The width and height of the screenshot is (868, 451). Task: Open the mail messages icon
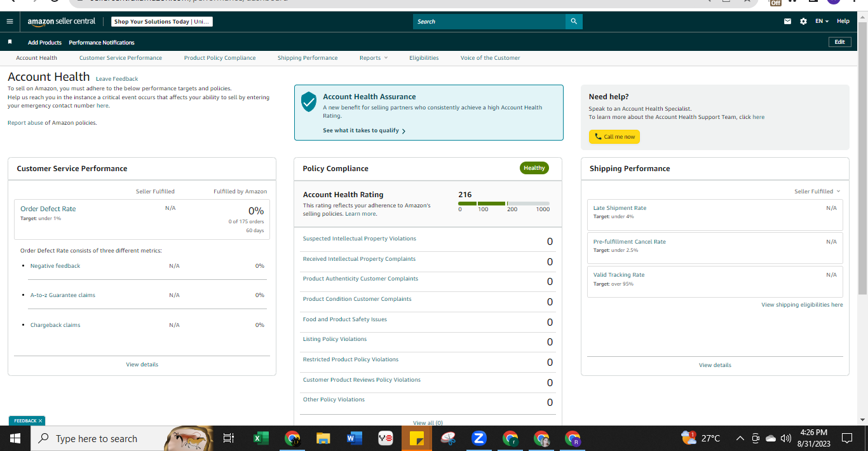pyautogui.click(x=787, y=22)
